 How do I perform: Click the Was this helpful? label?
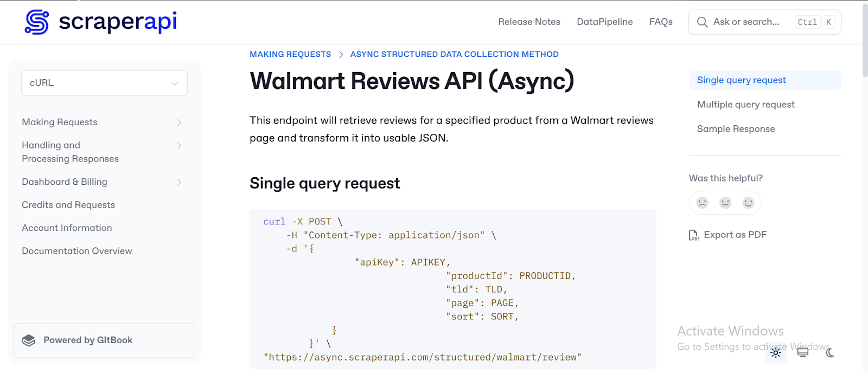pos(726,178)
